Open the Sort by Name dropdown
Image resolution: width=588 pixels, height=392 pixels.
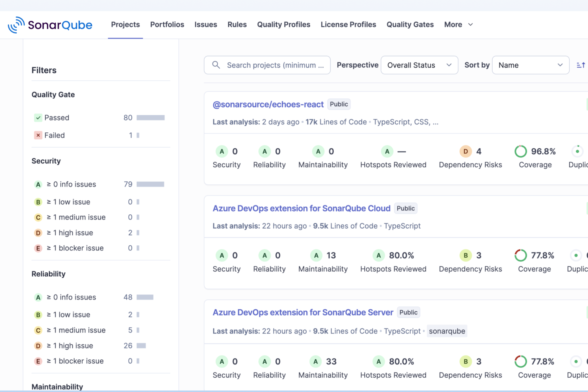tap(530, 65)
